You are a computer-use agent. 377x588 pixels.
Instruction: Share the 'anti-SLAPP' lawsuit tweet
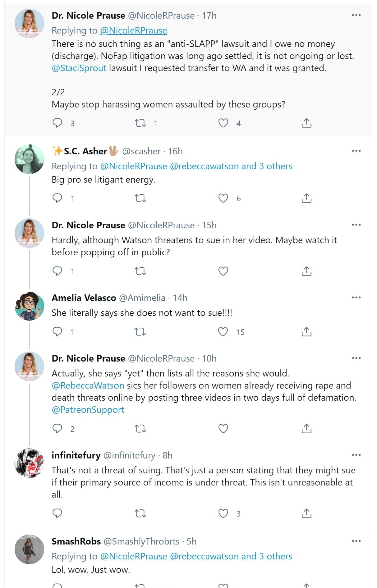pyautogui.click(x=306, y=123)
